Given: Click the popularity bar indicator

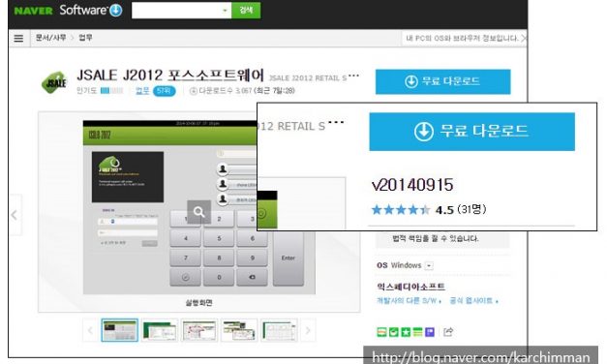Looking at the screenshot, I should pos(111,91).
